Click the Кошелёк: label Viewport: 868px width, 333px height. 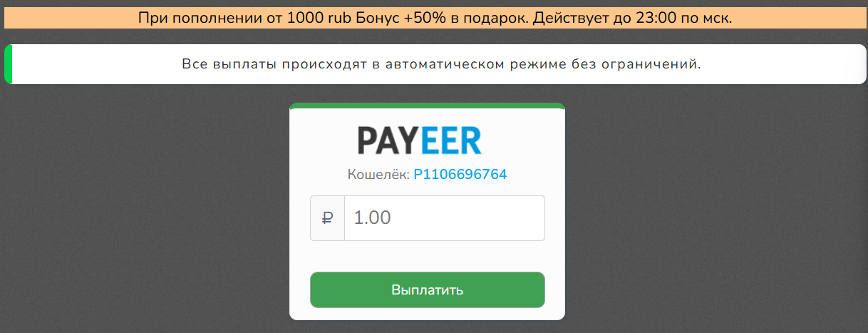(x=378, y=174)
